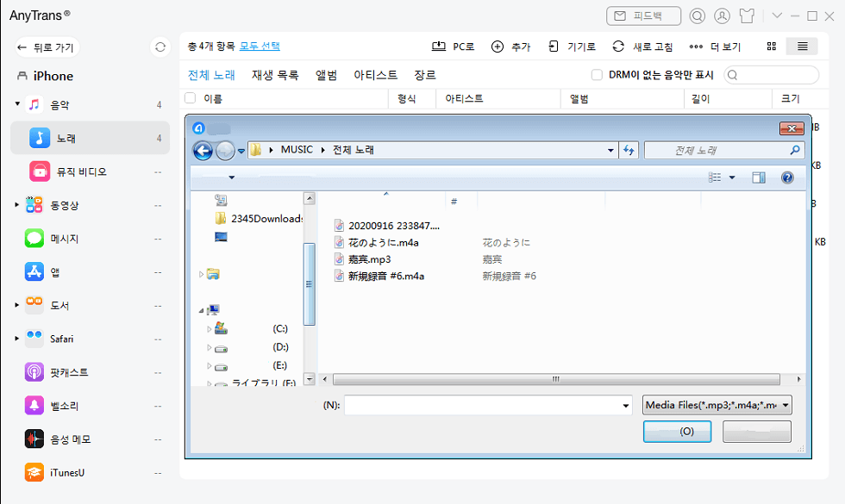
Task: Click the search magnifier icon in title bar
Action: coord(697,16)
